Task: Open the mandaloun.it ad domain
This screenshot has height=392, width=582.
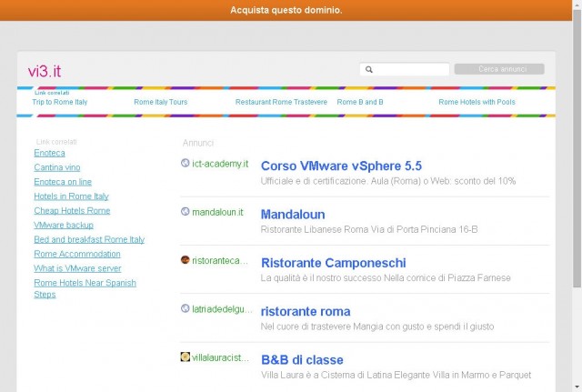Action: (217, 212)
